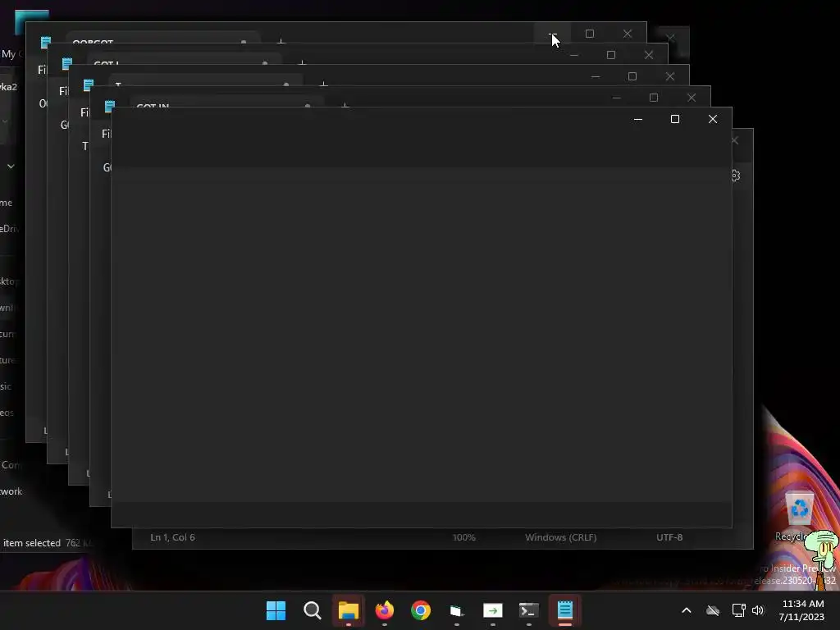The height and width of the screenshot is (630, 840).
Task: Click the UTF-8 encoding indicator
Action: [669, 537]
